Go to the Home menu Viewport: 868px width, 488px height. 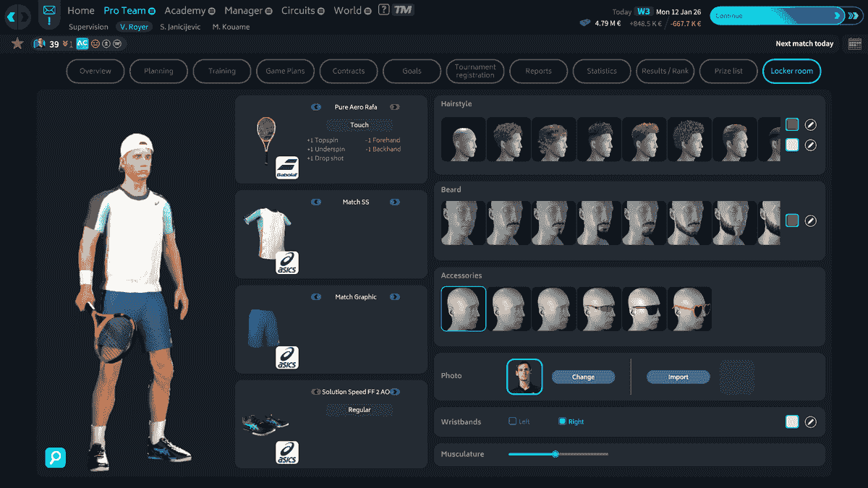pyautogui.click(x=81, y=11)
